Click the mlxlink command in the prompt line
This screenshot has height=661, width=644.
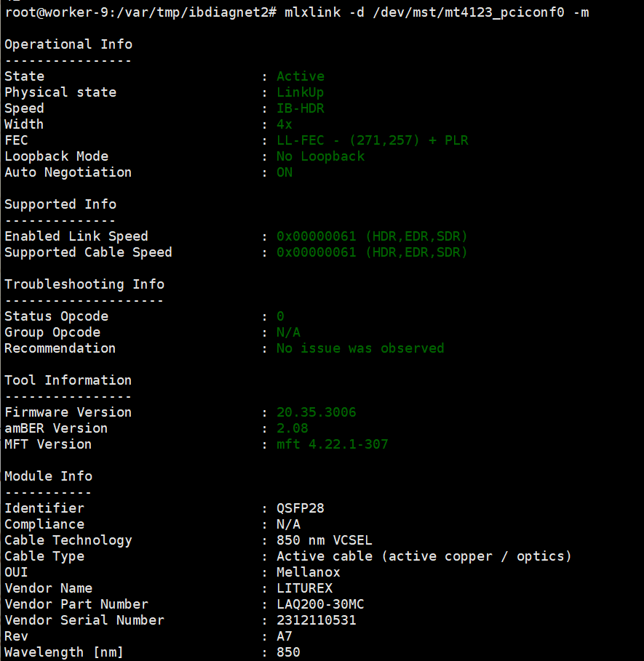click(x=312, y=12)
